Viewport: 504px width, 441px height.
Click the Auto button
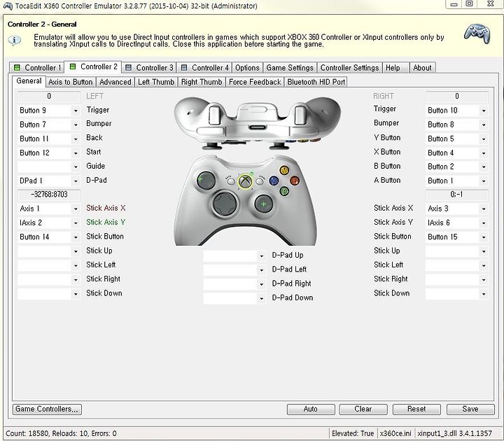(311, 409)
